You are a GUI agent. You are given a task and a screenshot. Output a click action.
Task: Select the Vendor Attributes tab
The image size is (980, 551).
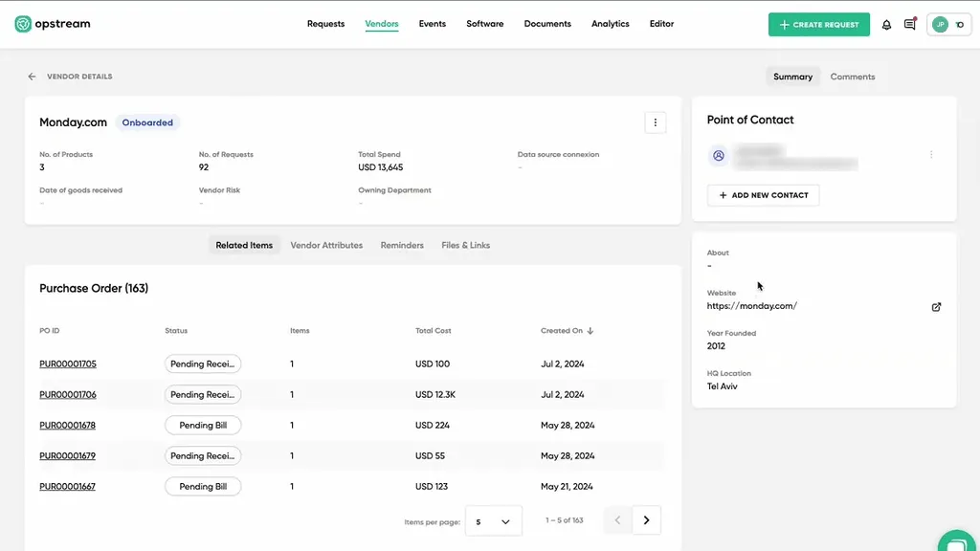326,245
